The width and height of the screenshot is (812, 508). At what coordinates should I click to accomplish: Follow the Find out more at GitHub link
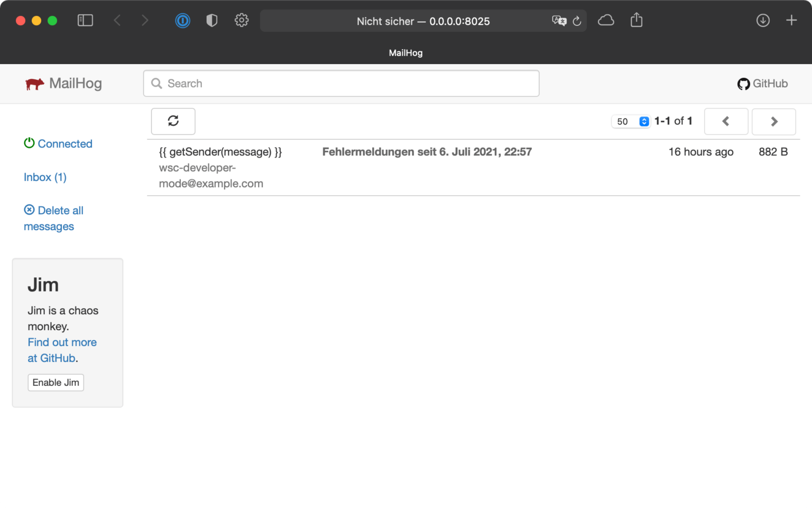point(62,342)
